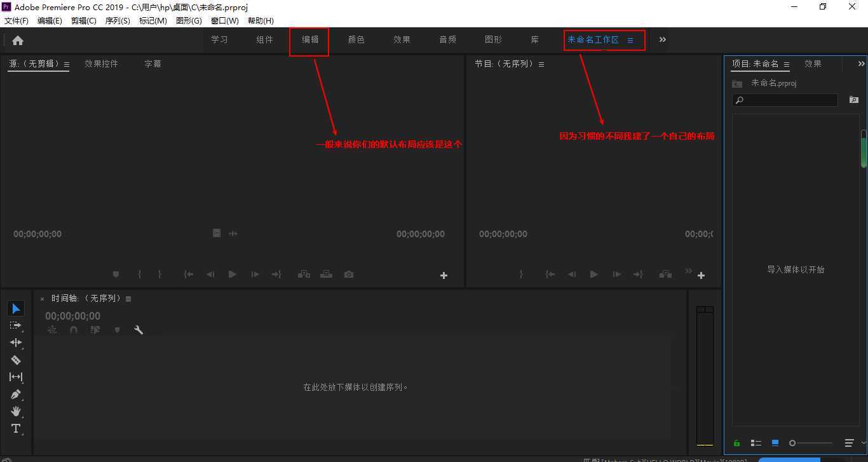
Task: Click Go to Out in Source monitor
Action: (276, 275)
